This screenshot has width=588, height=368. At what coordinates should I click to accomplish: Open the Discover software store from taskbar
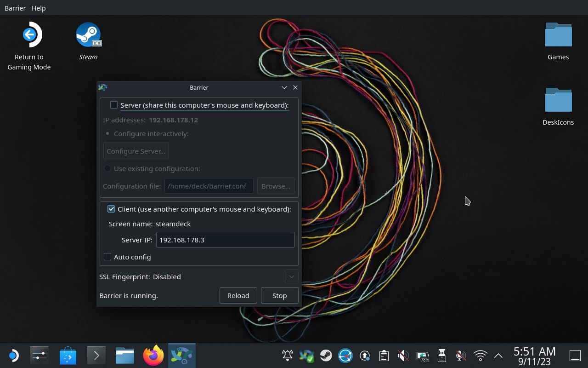[x=68, y=355]
